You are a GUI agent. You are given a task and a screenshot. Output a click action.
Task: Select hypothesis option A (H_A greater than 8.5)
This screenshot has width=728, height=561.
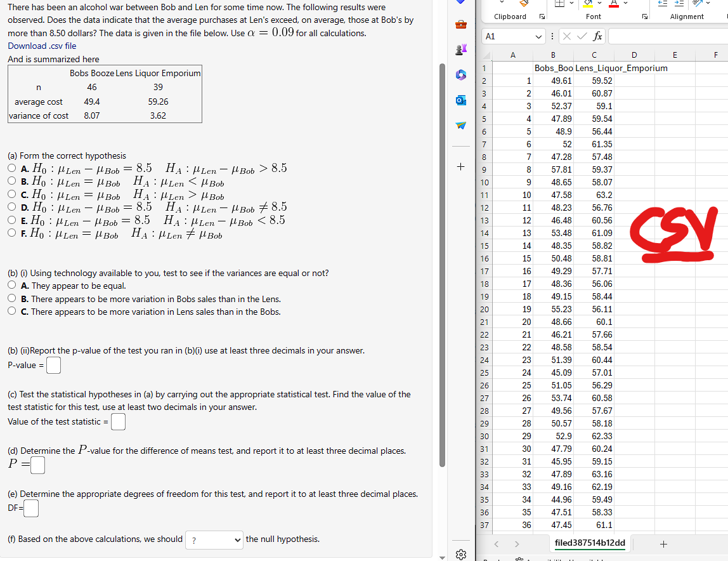(x=11, y=168)
